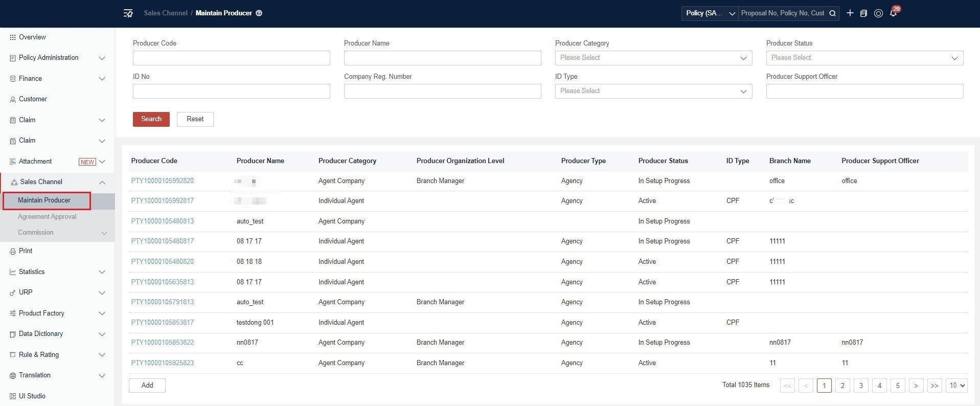The height and width of the screenshot is (406, 980).
Task: Open the Producer Category dropdown
Action: 653,58
